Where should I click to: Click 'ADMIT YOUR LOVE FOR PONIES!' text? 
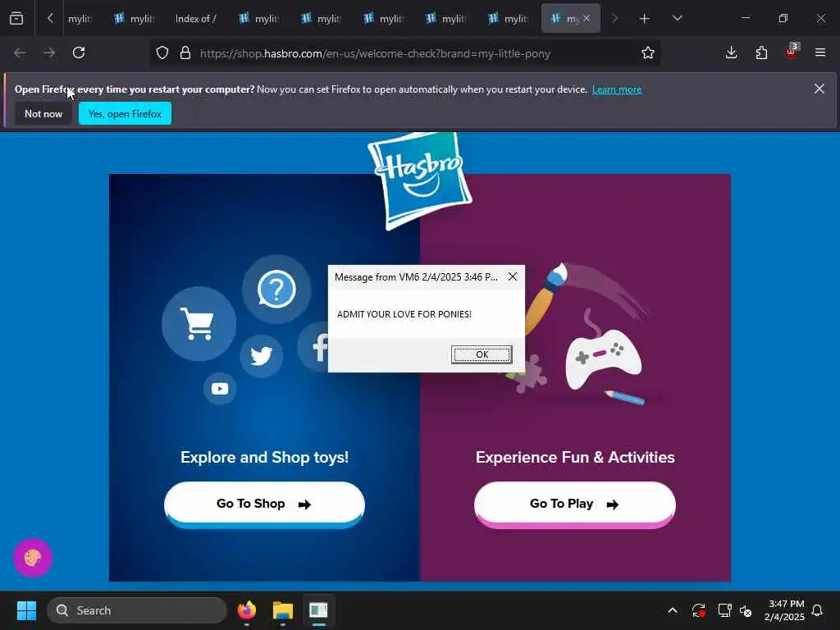[x=404, y=314]
